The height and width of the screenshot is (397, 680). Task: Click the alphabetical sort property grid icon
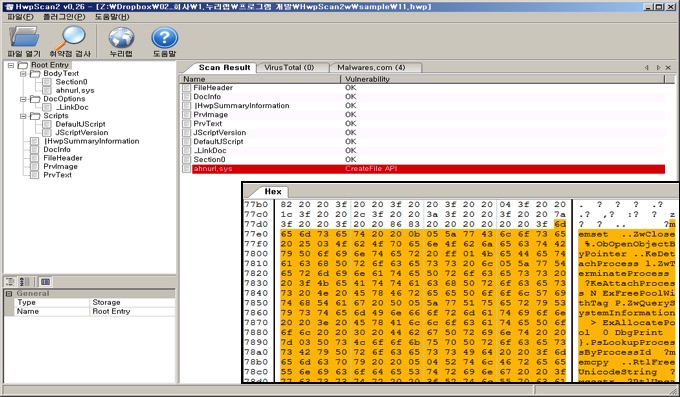[x=24, y=282]
